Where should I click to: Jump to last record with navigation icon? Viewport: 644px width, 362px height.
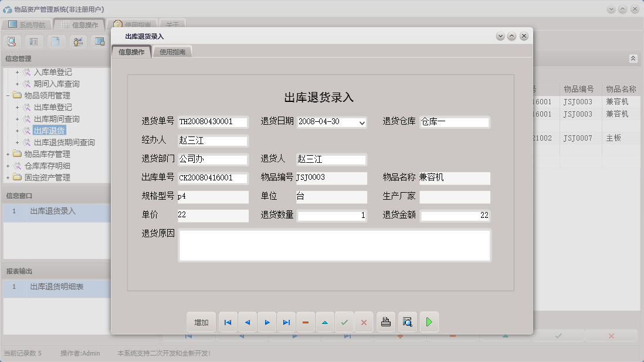(x=286, y=322)
